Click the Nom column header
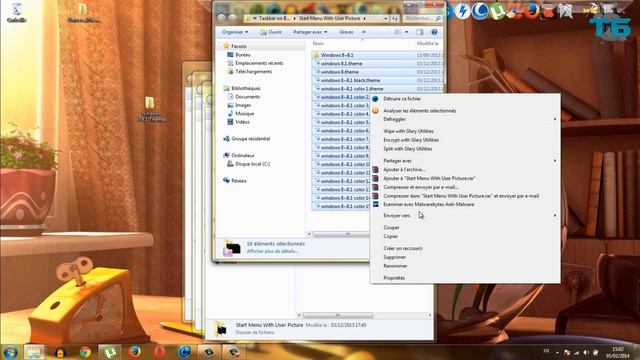This screenshot has width=640, height=360. (318, 43)
